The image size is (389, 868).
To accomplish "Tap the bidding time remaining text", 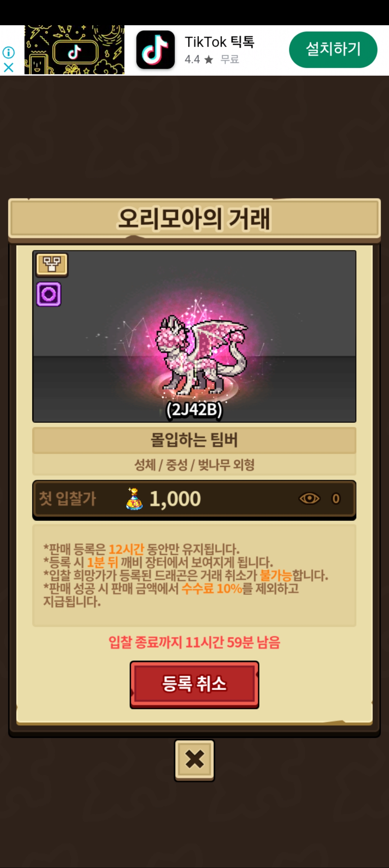I will tap(194, 642).
